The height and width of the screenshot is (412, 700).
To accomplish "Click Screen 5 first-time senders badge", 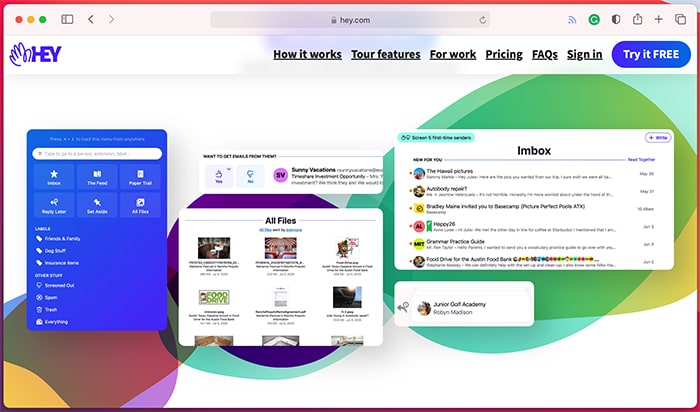I will tap(436, 137).
